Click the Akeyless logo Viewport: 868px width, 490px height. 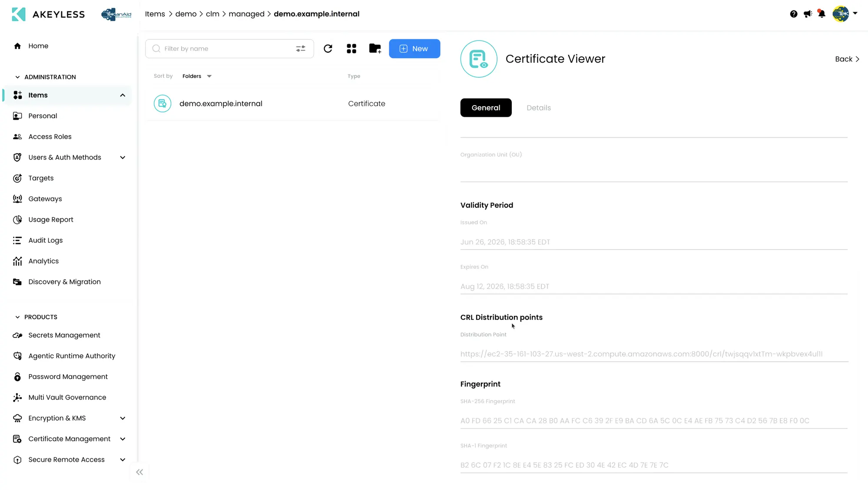[48, 14]
